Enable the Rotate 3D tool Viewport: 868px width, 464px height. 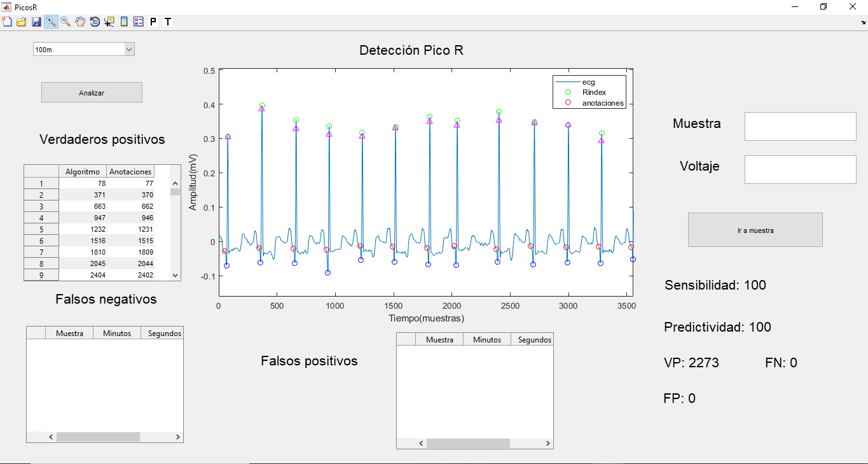(95, 22)
